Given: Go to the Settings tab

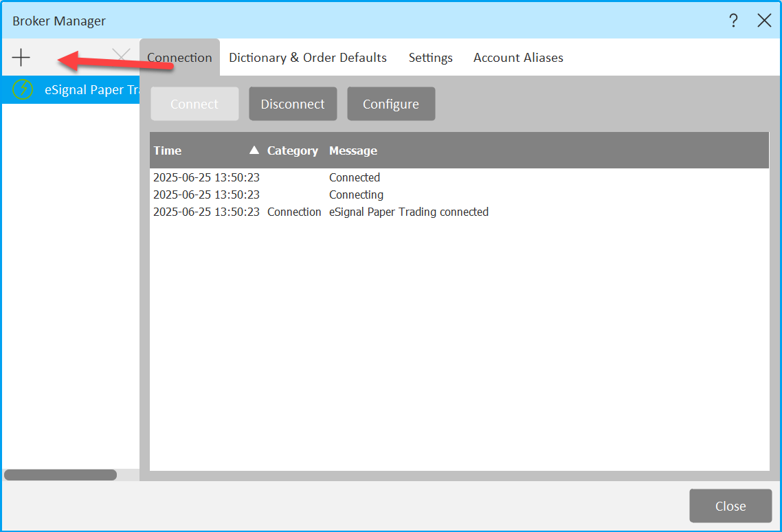Looking at the screenshot, I should 430,58.
